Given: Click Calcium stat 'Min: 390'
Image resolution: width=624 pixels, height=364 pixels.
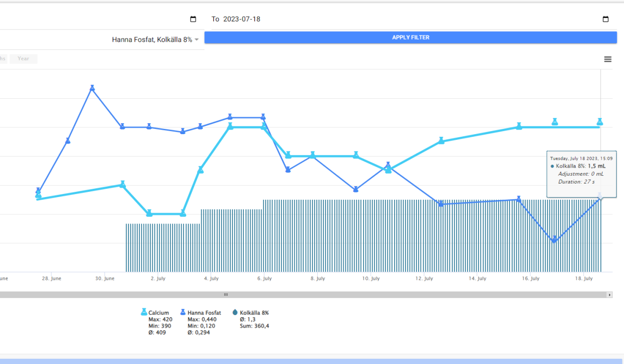Looking at the screenshot, I should point(160,326).
